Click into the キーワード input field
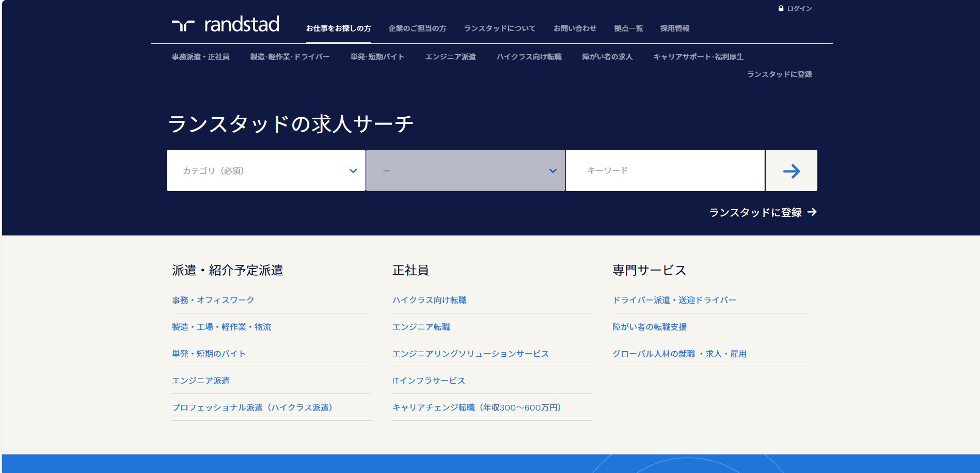Screen dimensions: 980x473 pyautogui.click(x=665, y=170)
